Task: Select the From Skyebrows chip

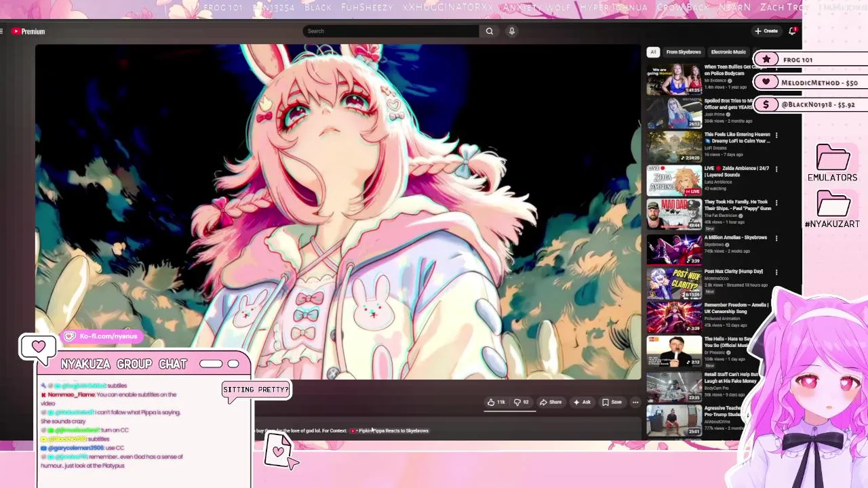Action: coord(684,52)
